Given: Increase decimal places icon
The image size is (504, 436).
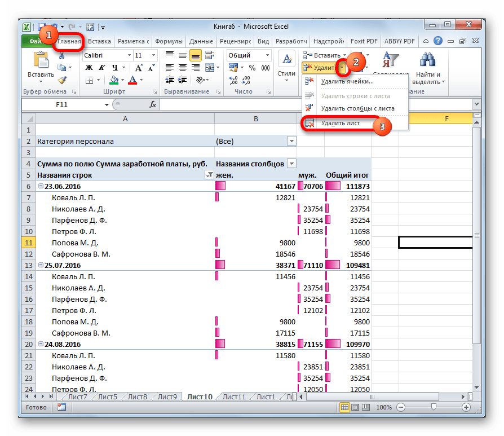Looking at the screenshot, I should pos(234,80).
